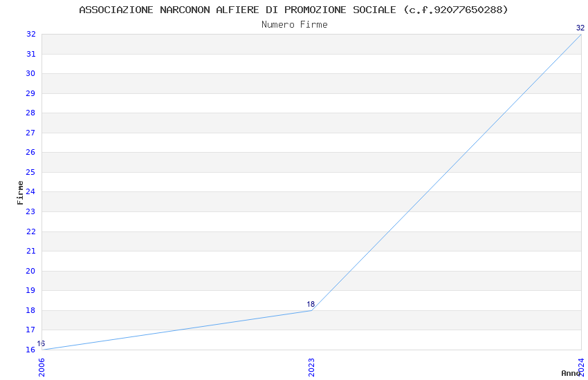Click y-axis tick value 26
This screenshot has height=380, width=588.
[x=30, y=152]
